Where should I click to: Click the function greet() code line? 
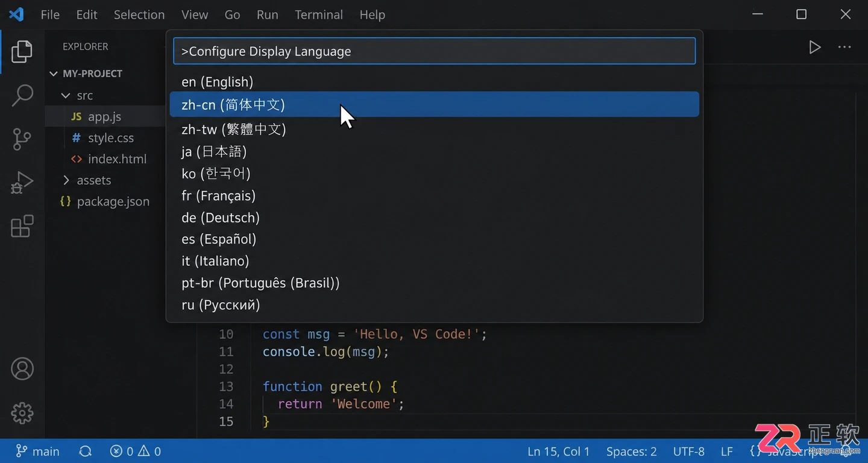pyautogui.click(x=330, y=386)
